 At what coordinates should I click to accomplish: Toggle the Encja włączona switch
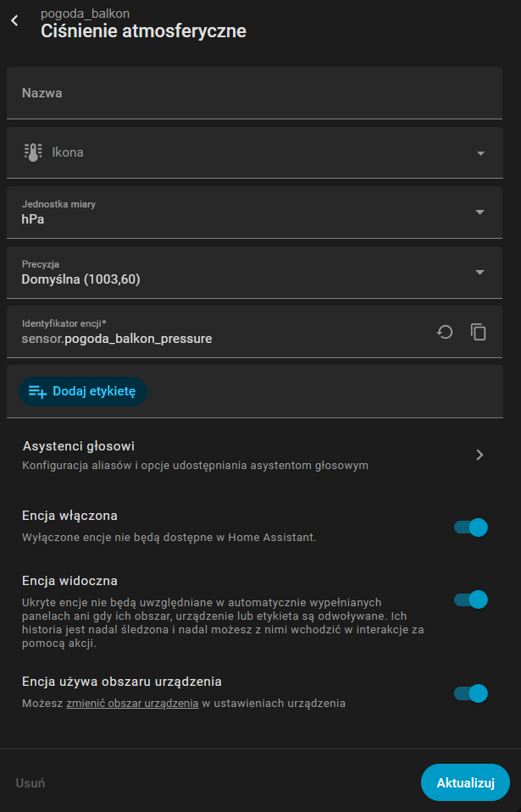point(471,528)
